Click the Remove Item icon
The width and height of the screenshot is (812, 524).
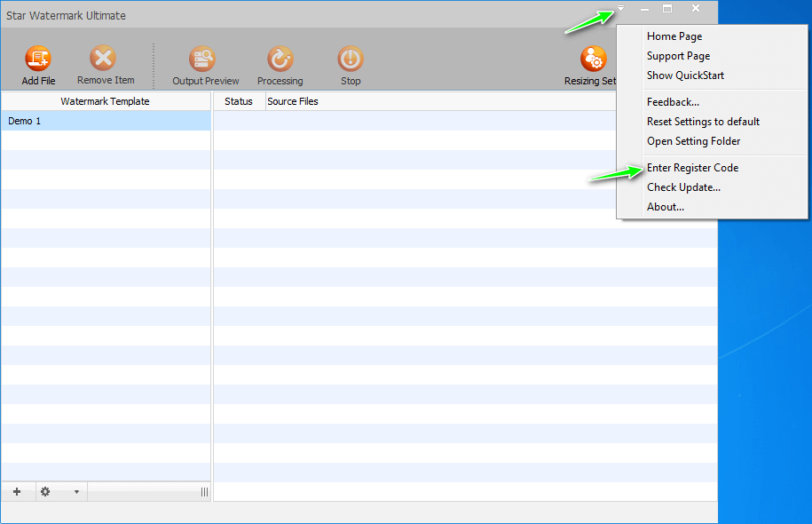[x=103, y=58]
